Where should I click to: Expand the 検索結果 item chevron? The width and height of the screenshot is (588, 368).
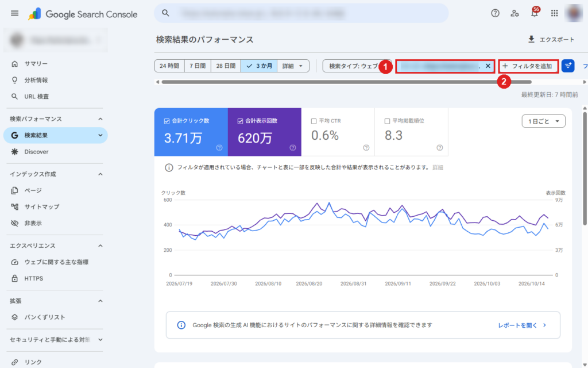[x=100, y=135]
